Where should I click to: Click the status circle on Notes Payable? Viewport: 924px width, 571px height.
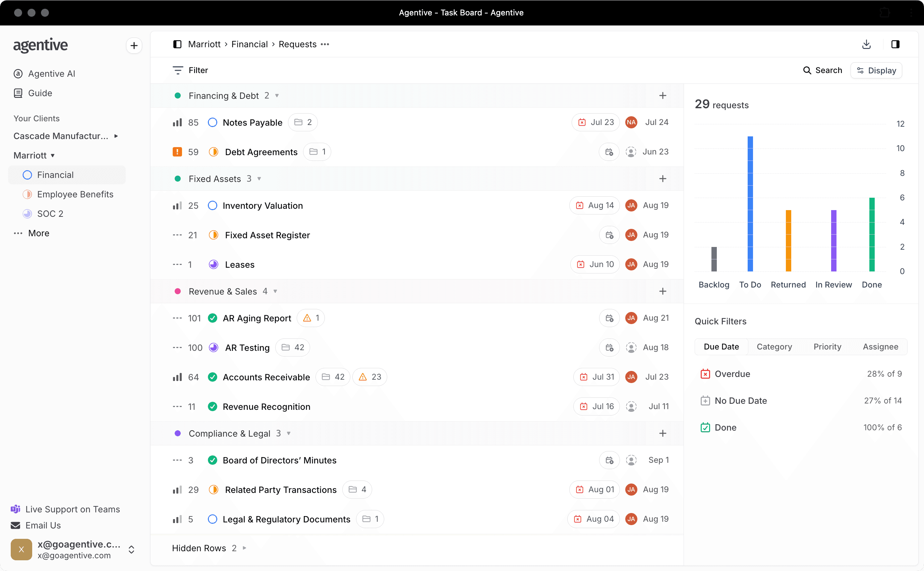[x=213, y=122]
